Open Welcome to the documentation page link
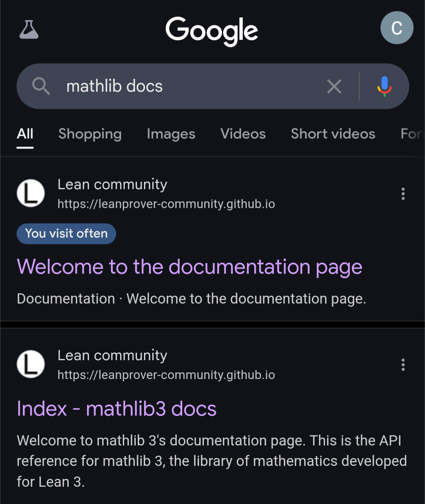This screenshot has height=504, width=425. [190, 267]
